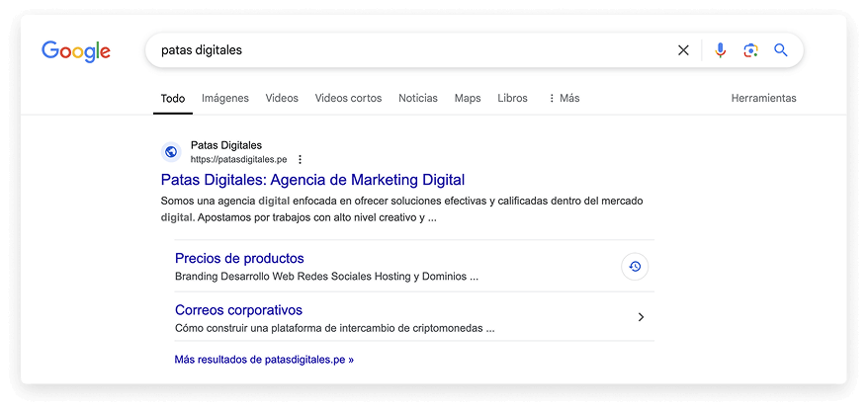The height and width of the screenshot is (411, 868).
Task: Switch to the Libros tab
Action: pos(513,99)
